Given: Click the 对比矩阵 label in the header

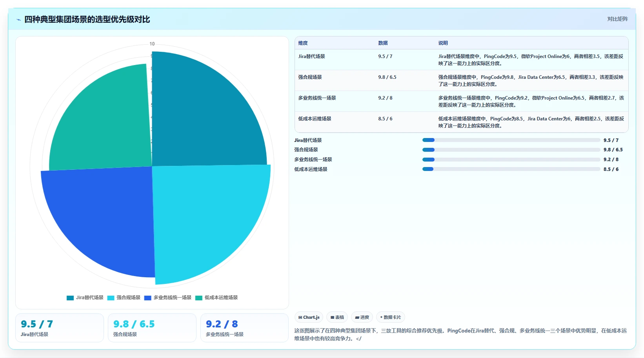Looking at the screenshot, I should click(617, 19).
